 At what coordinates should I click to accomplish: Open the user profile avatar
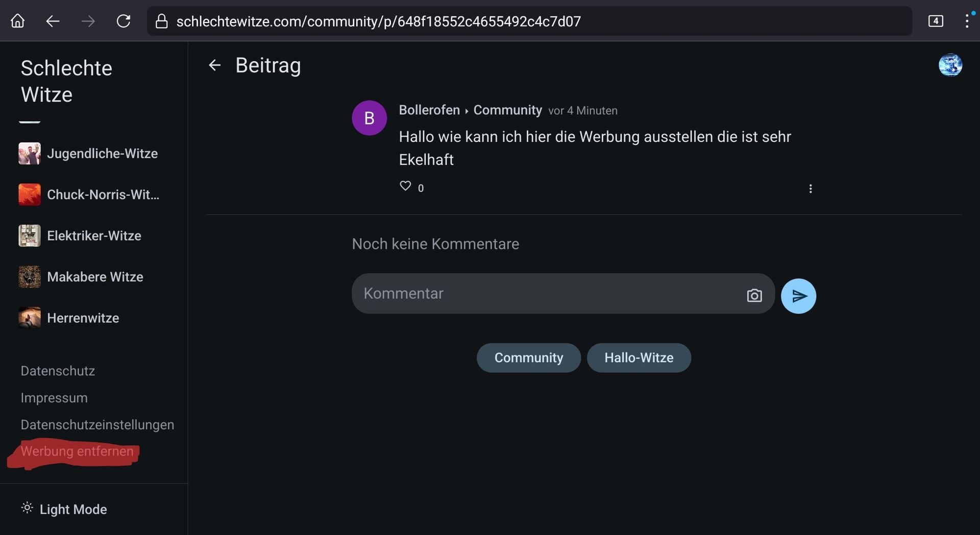click(950, 65)
